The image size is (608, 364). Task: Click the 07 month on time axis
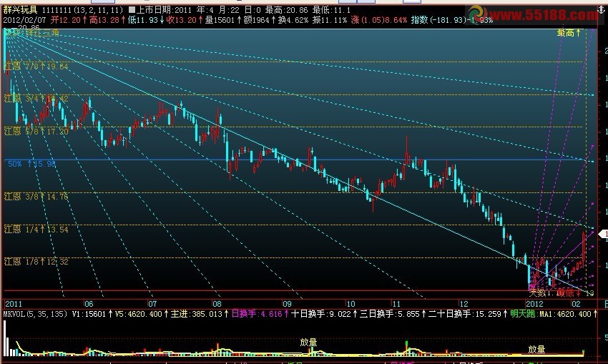[152, 304]
